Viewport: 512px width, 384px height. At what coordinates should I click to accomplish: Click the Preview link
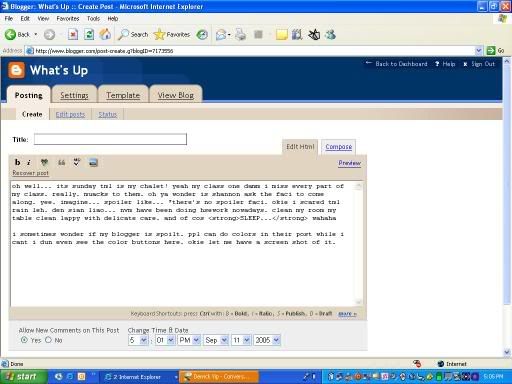click(x=349, y=163)
